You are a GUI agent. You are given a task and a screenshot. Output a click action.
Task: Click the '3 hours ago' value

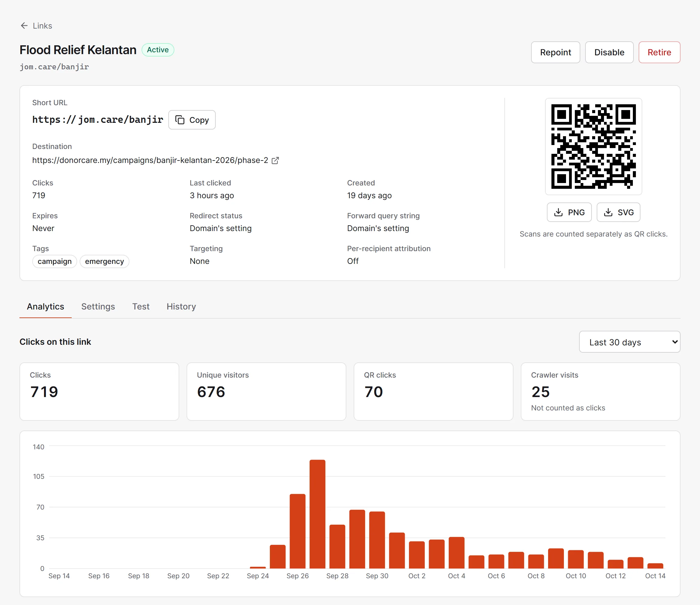(x=212, y=196)
